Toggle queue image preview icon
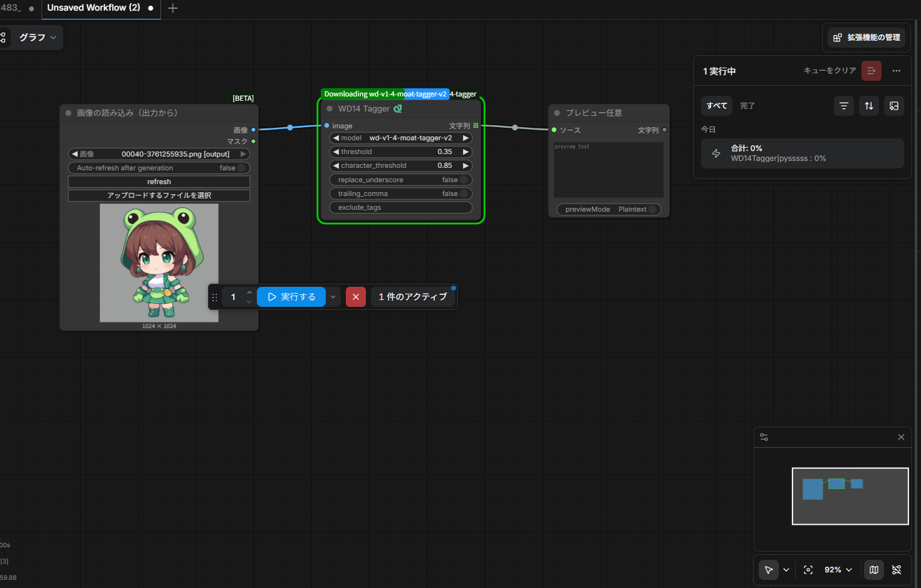921x588 pixels. pyautogui.click(x=894, y=106)
